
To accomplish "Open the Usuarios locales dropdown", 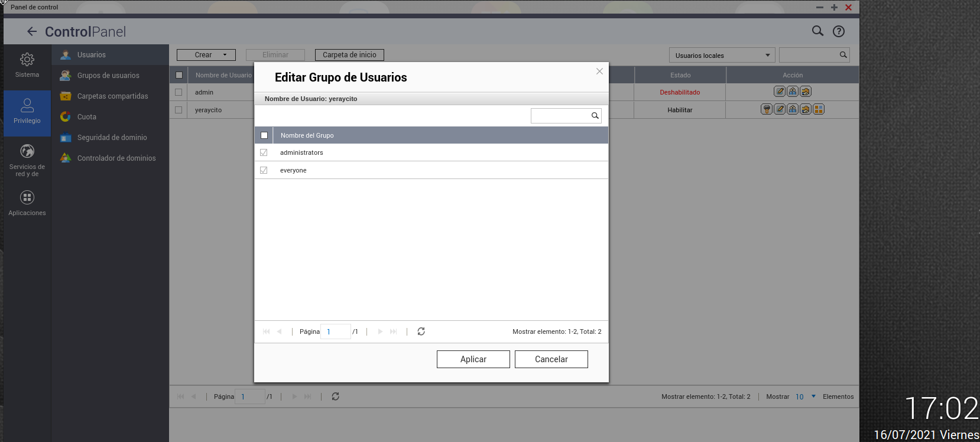I will 722,56.
